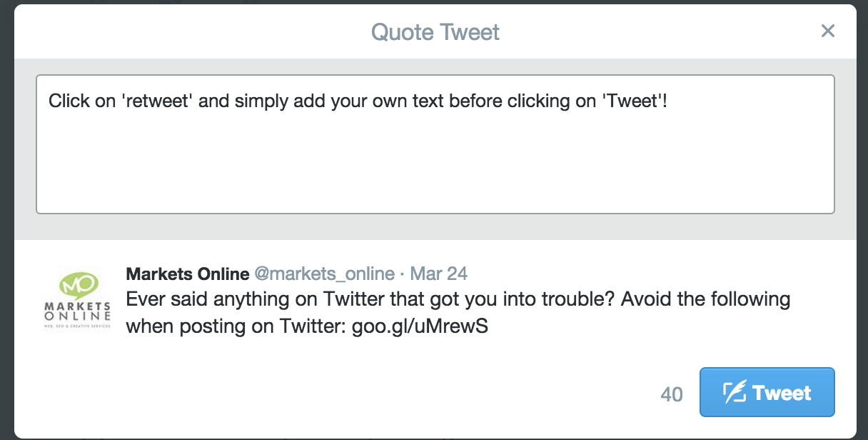Click the dark backdrop outside the dialog

coord(6,214)
